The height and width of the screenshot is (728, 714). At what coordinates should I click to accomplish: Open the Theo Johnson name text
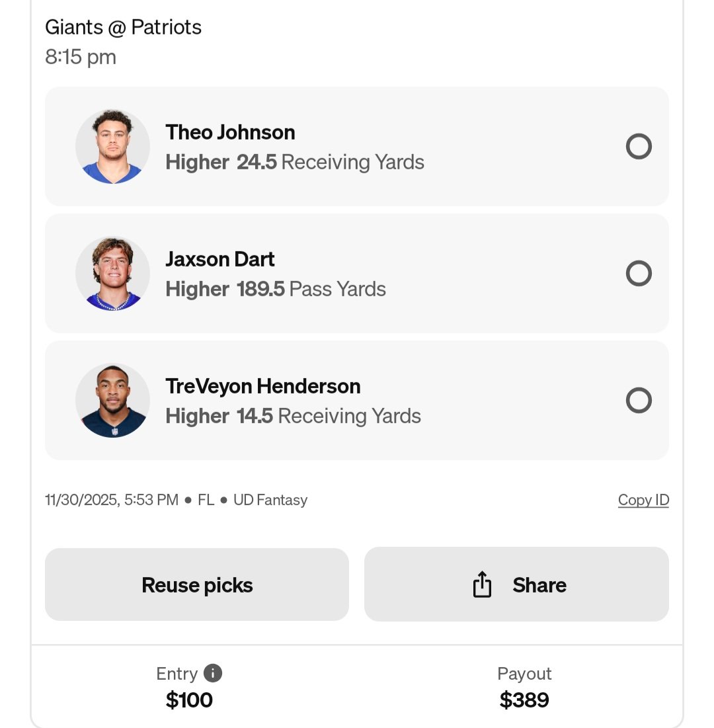[x=230, y=132]
